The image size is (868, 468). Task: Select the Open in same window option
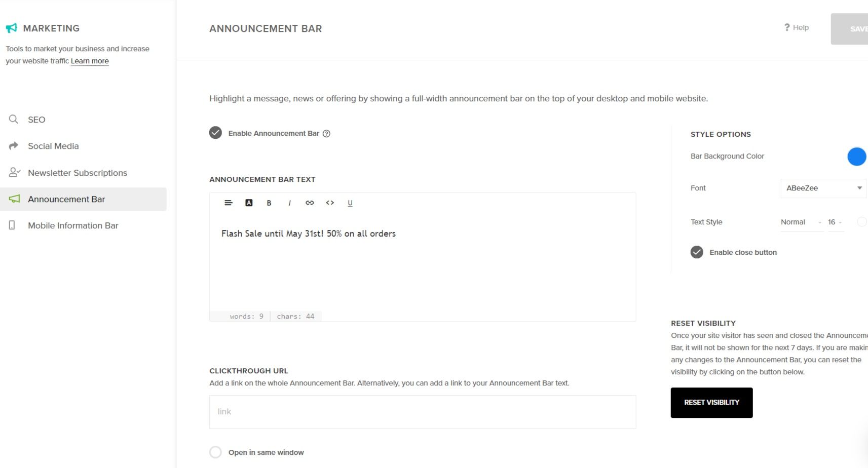point(215,452)
